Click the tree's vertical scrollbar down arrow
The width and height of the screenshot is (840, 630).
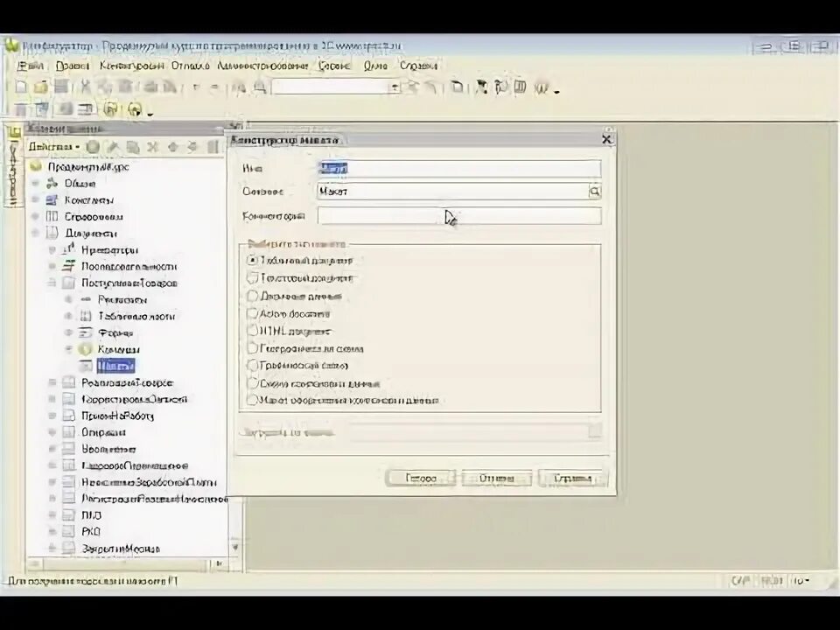pyautogui.click(x=234, y=548)
